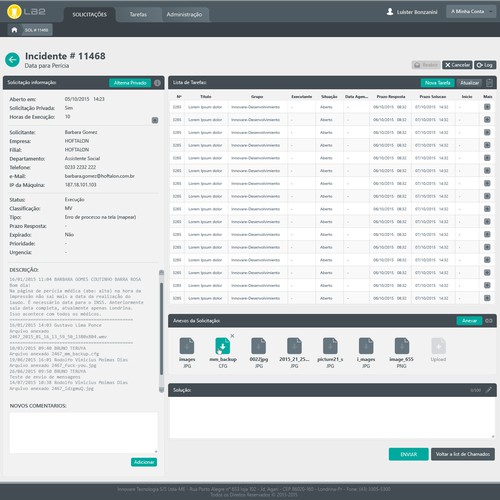Sort by the Executante column header
Image resolution: width=500 pixels, height=500 pixels.
pyautogui.click(x=302, y=97)
